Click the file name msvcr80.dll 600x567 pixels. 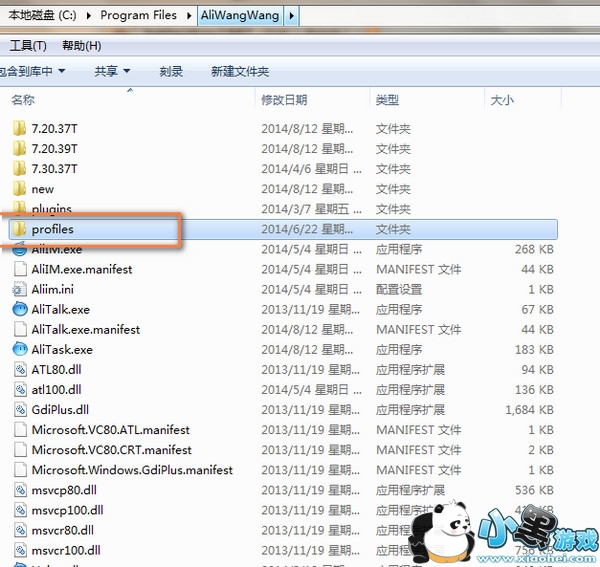(62, 530)
